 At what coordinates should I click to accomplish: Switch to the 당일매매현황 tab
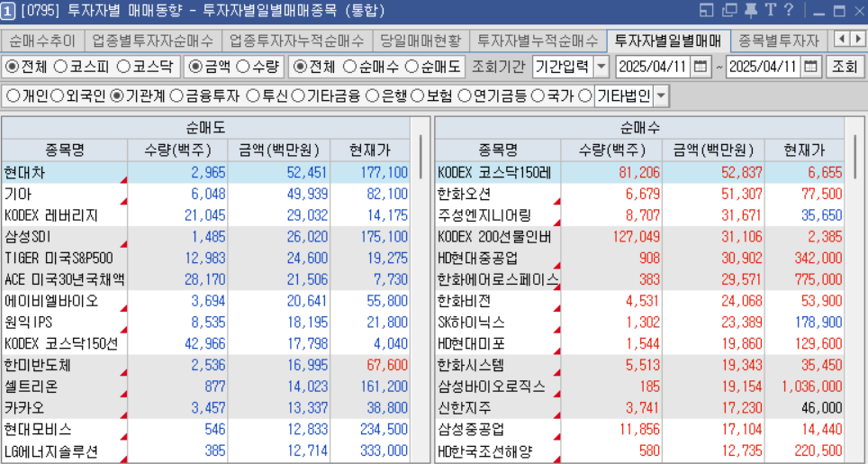[x=420, y=41]
